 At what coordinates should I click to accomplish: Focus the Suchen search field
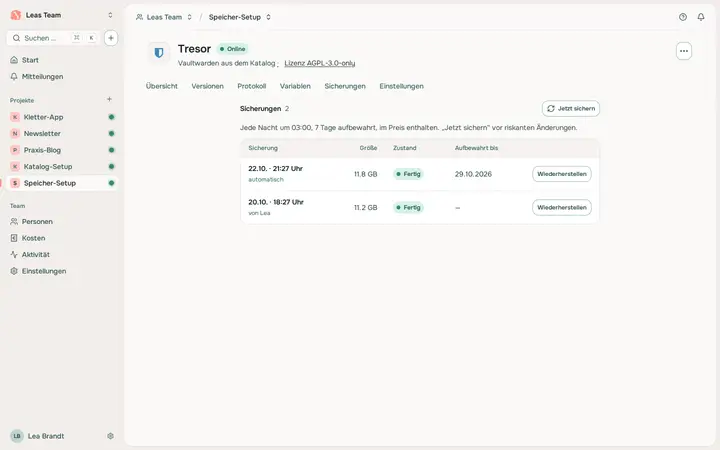[x=53, y=38]
